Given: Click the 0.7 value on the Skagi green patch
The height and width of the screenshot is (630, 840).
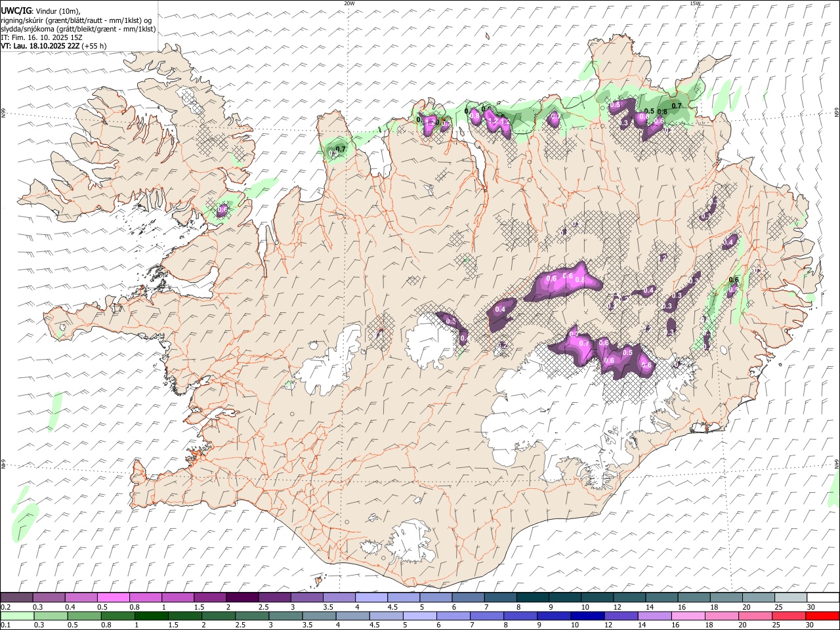Looking at the screenshot, I should (341, 150).
